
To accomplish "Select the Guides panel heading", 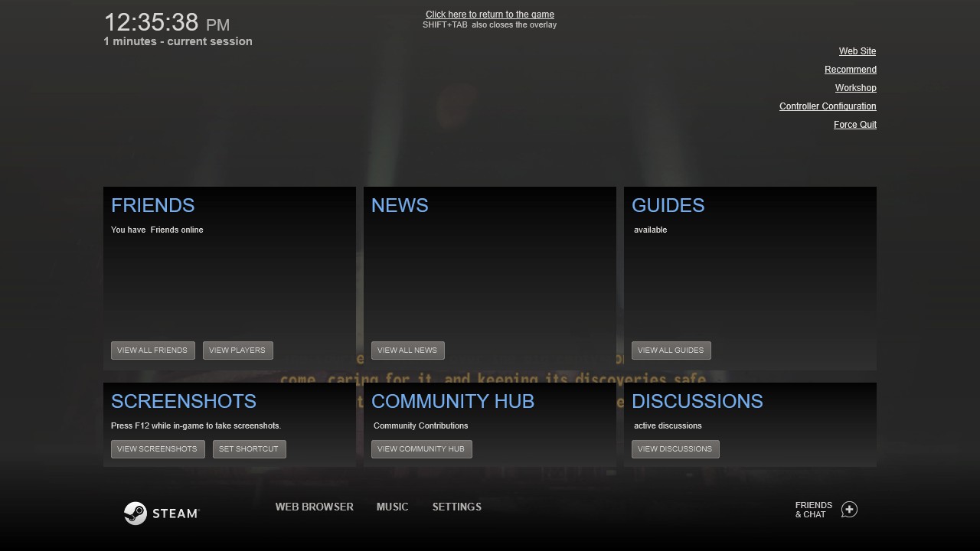I will 668,205.
